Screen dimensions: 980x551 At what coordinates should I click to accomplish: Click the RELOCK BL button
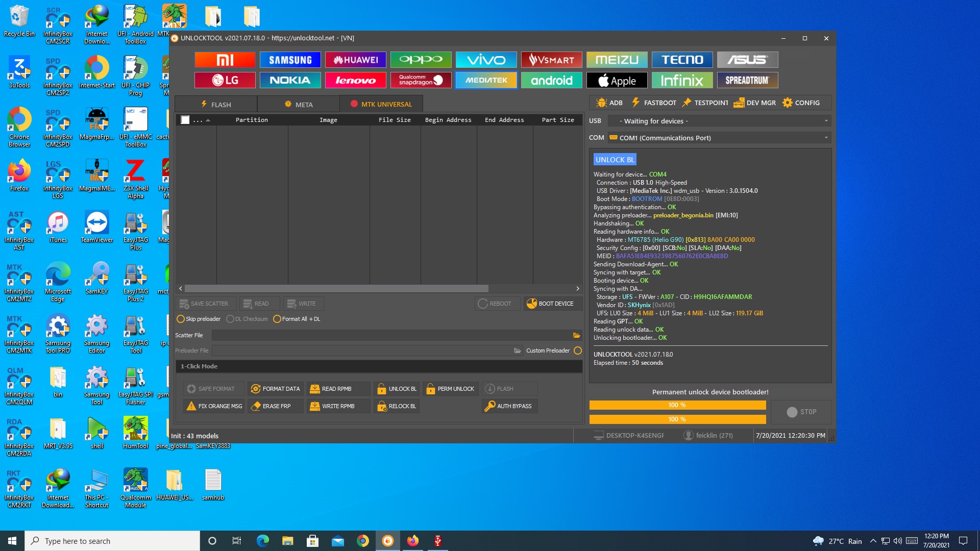pyautogui.click(x=402, y=406)
